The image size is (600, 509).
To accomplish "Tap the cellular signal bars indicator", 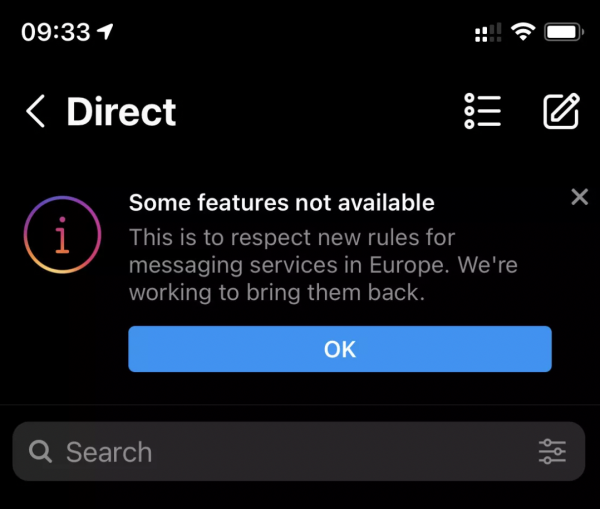I will 488,32.
